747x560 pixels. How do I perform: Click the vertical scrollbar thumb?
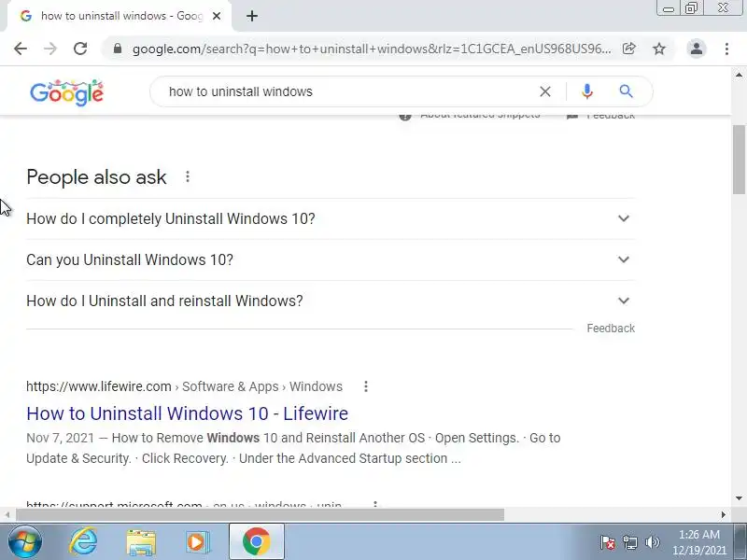tap(739, 159)
